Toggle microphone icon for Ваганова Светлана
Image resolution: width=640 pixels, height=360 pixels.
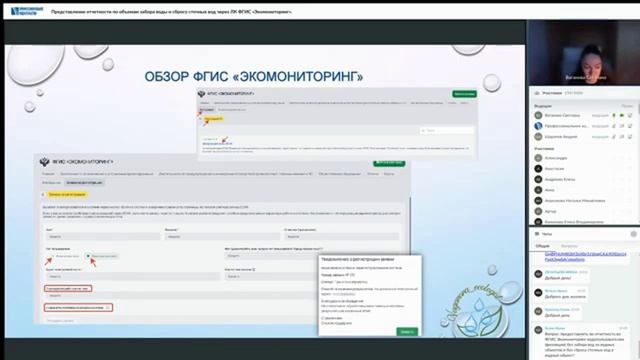coord(613,116)
